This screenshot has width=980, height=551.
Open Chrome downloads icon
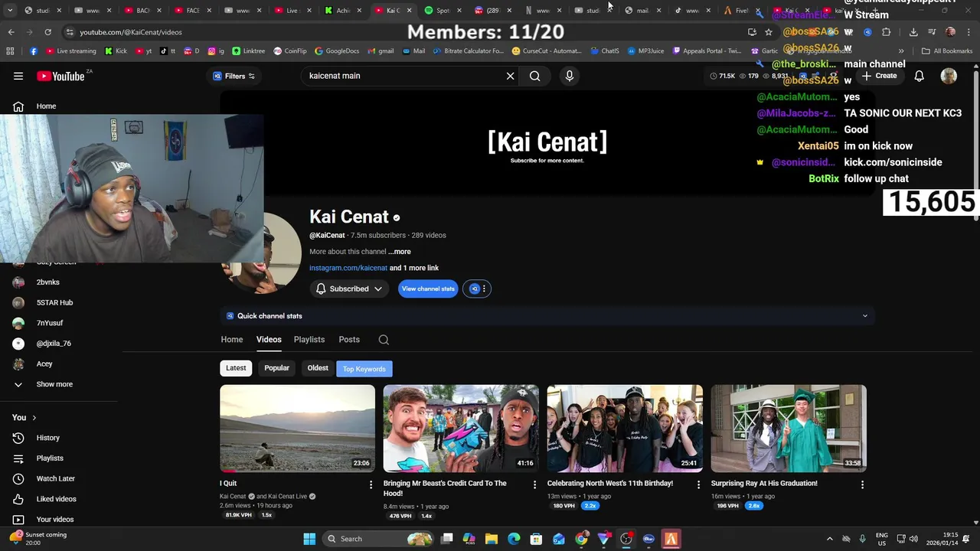pos(913,32)
